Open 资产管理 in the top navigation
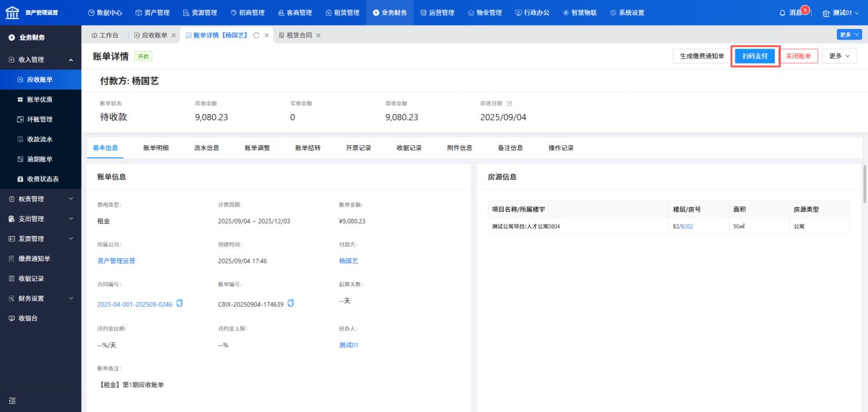Screen dimensions: 868x412 pos(152,13)
